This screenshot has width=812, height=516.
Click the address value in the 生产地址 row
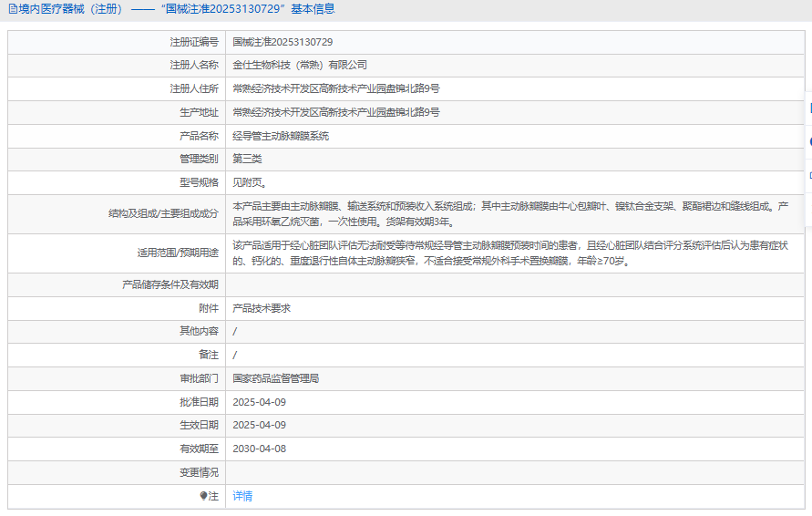click(336, 112)
